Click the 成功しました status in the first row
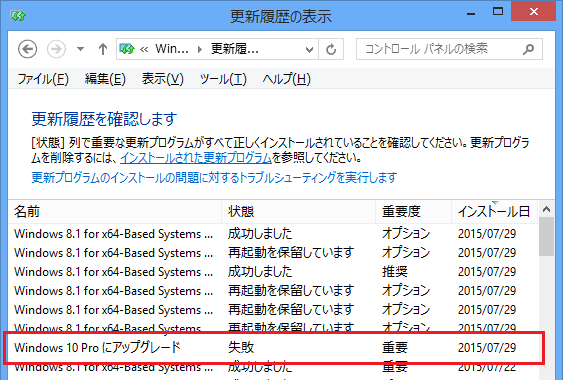The width and height of the screenshot is (563, 380). tap(260, 234)
